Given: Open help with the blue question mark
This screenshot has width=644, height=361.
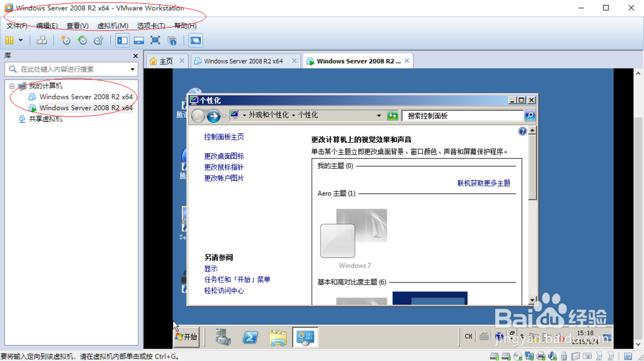Looking at the screenshot, I should click(x=522, y=131).
